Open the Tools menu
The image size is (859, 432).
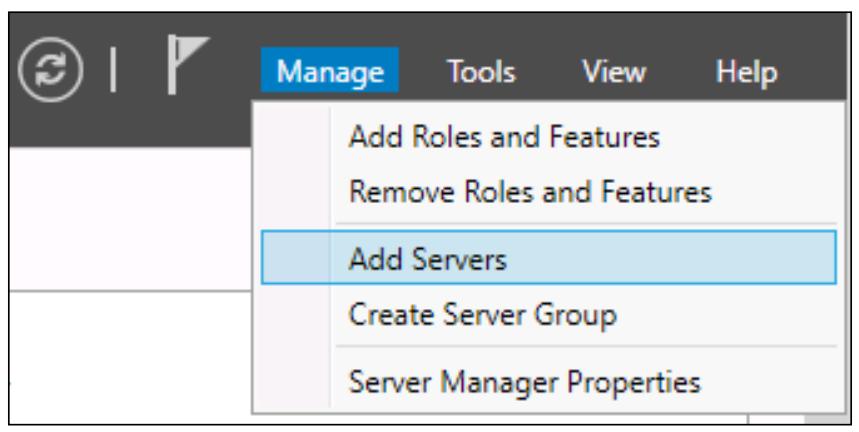(x=481, y=71)
